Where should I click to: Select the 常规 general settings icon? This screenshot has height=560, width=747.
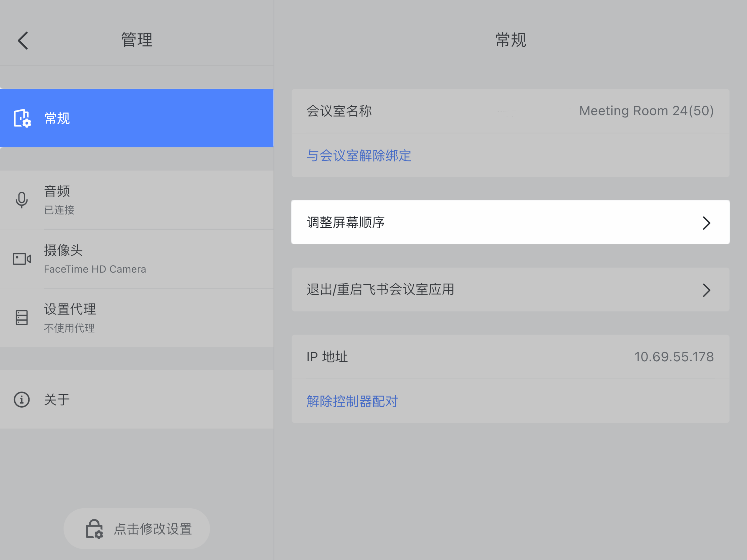tap(22, 118)
